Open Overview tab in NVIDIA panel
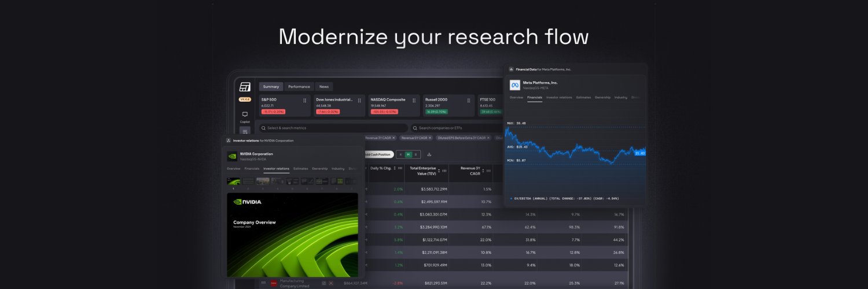Image resolution: width=868 pixels, height=289 pixels. click(x=234, y=168)
